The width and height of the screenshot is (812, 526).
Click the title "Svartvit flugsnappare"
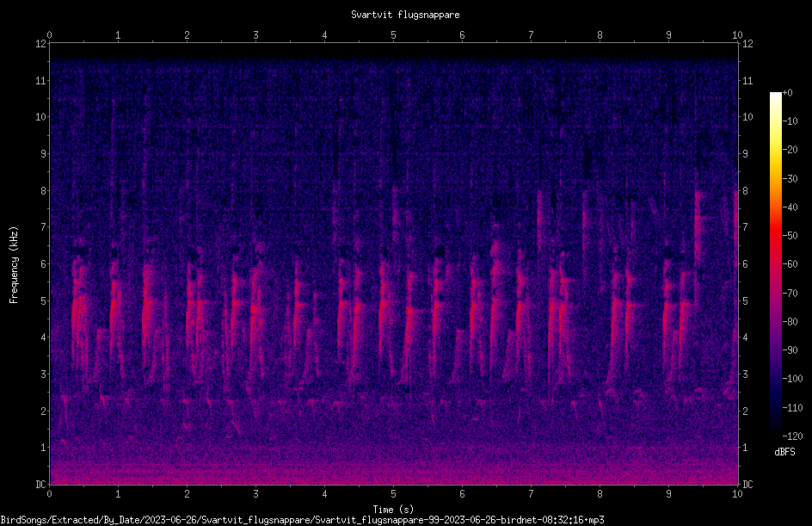(405, 15)
